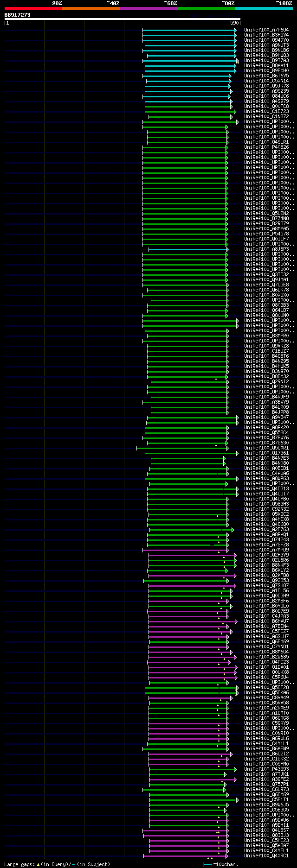This screenshot has width=297, height=868.
Task: Select the query name BB917273
Action: 18,15
